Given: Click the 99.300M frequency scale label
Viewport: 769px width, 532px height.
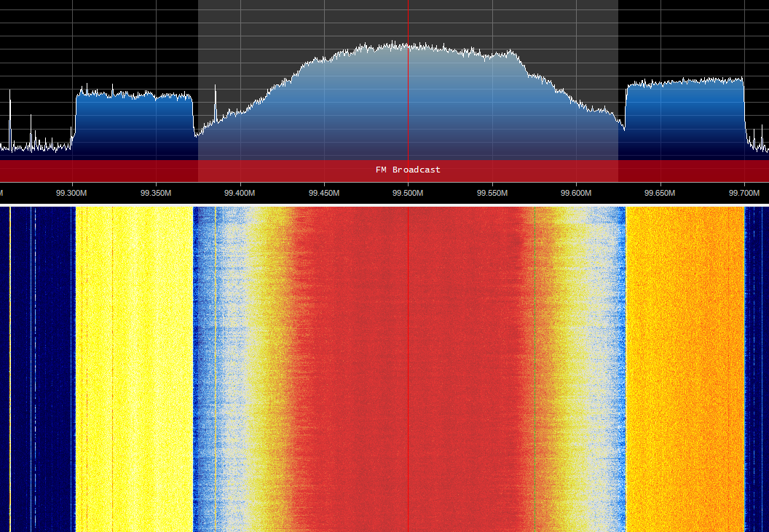Looking at the screenshot, I should [71, 193].
